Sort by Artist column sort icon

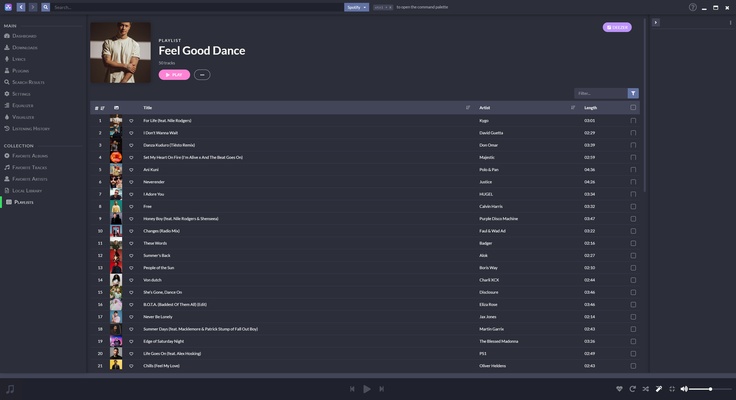click(x=573, y=108)
